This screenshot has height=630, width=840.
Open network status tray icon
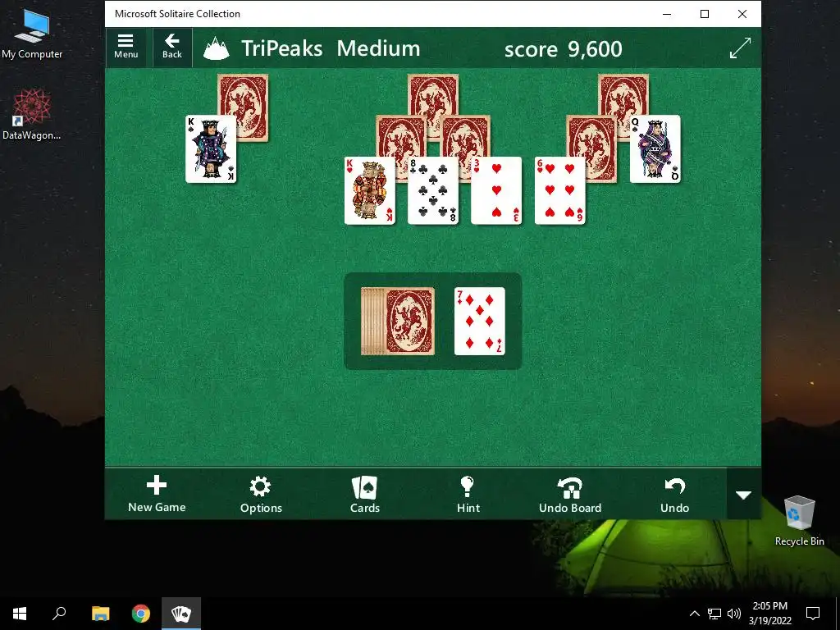point(714,614)
